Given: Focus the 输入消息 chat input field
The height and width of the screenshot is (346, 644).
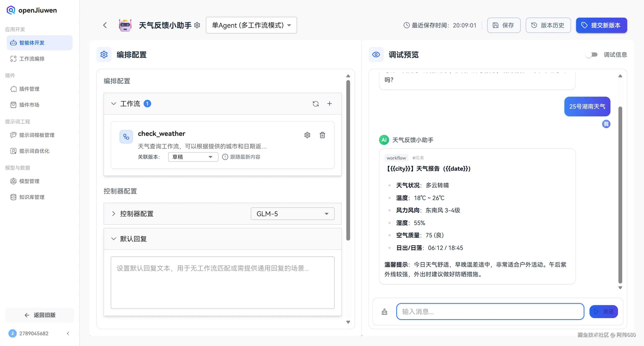Looking at the screenshot, I should click(x=490, y=311).
